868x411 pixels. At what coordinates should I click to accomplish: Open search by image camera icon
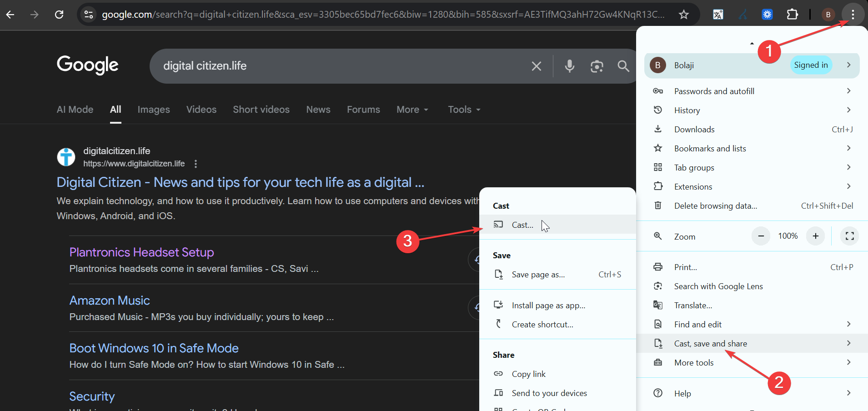click(597, 66)
